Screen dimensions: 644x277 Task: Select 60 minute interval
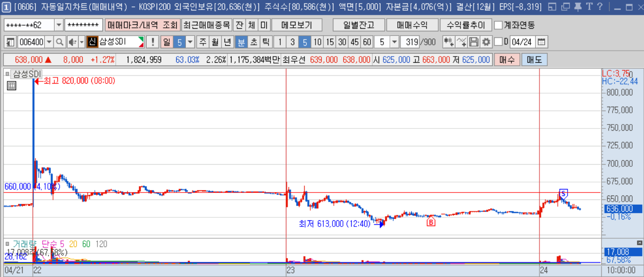point(367,42)
